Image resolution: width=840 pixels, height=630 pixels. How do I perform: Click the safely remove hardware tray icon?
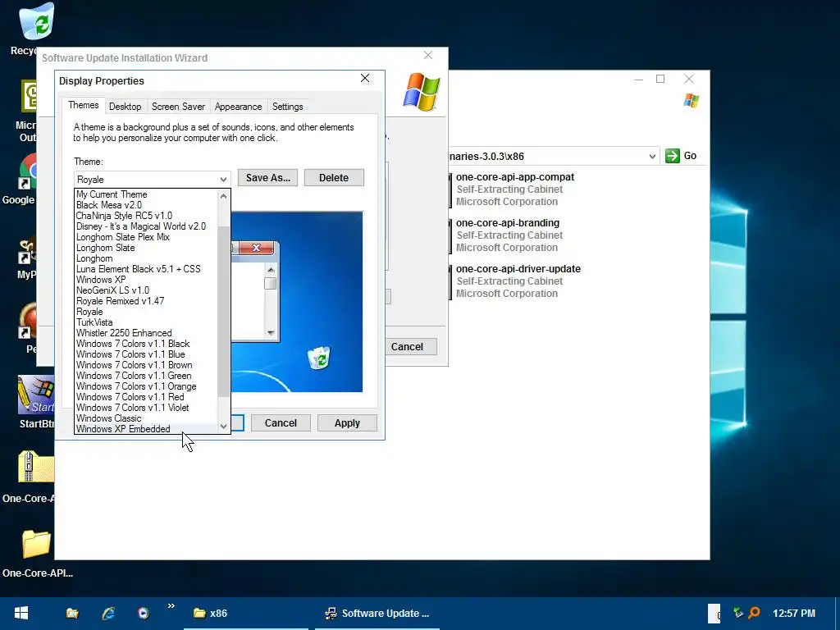tap(738, 612)
